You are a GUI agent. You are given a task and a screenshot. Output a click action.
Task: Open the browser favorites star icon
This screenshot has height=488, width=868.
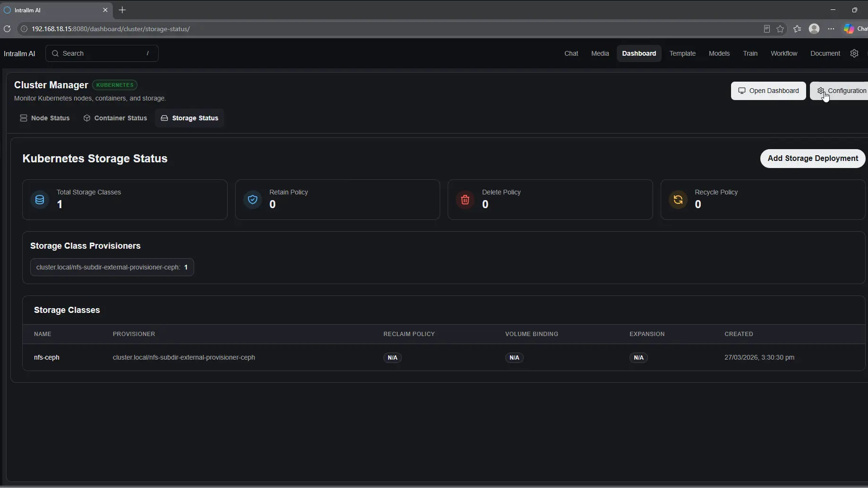coord(780,29)
